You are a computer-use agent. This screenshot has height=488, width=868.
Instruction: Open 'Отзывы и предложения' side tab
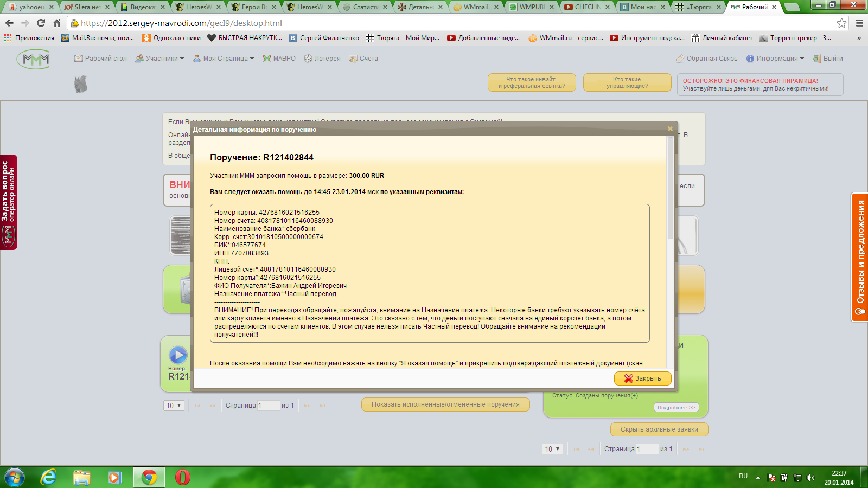click(860, 258)
